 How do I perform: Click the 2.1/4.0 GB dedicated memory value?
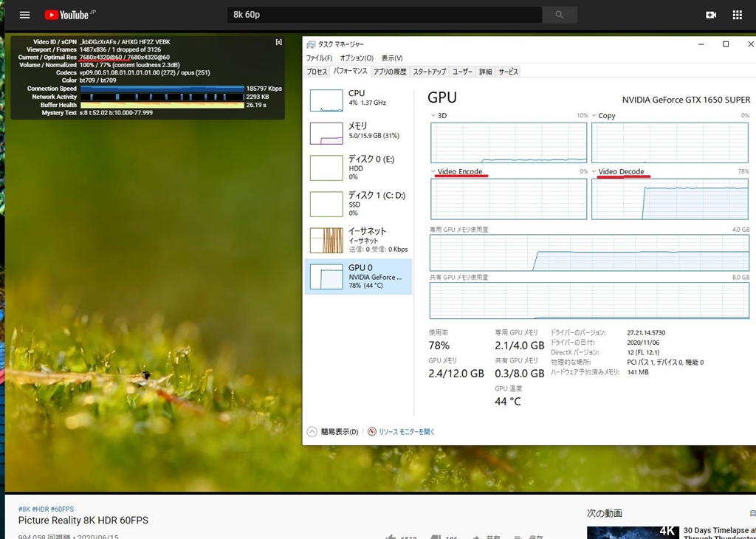pos(519,346)
